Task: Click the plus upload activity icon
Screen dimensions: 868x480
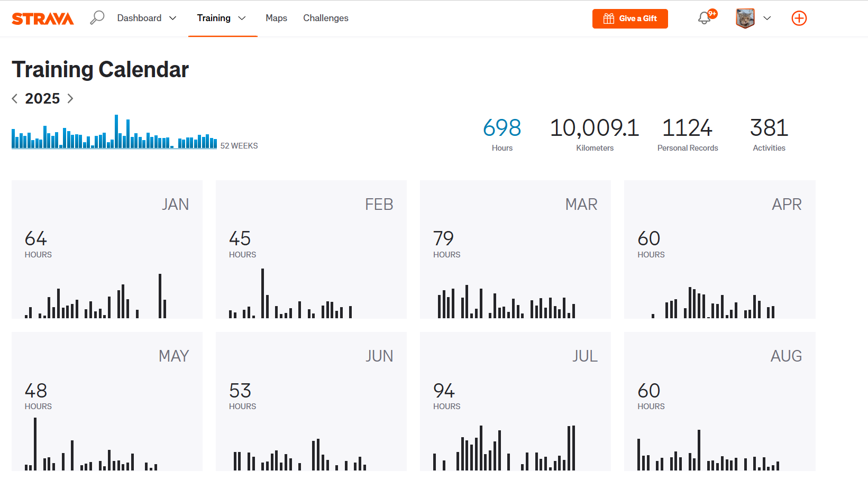Action: tap(799, 19)
